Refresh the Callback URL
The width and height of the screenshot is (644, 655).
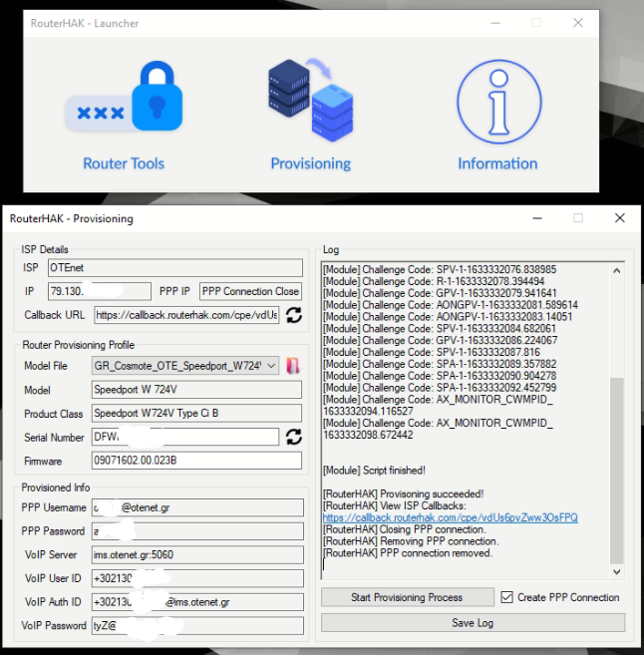[294, 315]
